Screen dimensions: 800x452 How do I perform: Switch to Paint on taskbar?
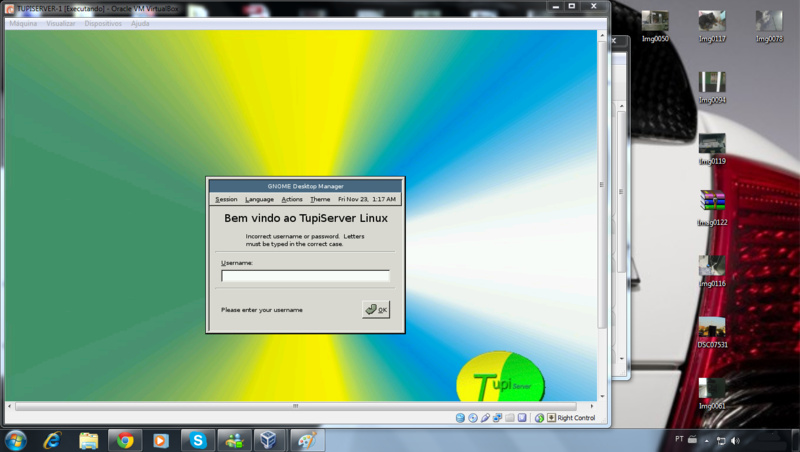click(307, 440)
